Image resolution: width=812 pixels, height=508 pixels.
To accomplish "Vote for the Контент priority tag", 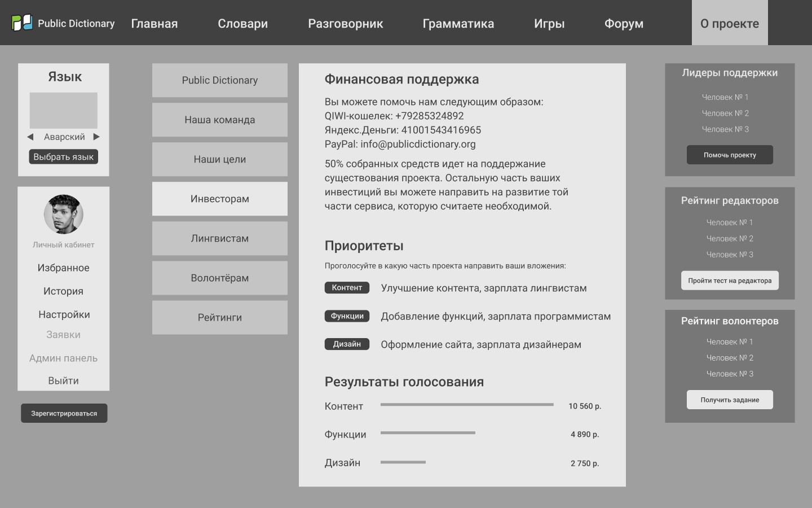I will click(x=347, y=288).
